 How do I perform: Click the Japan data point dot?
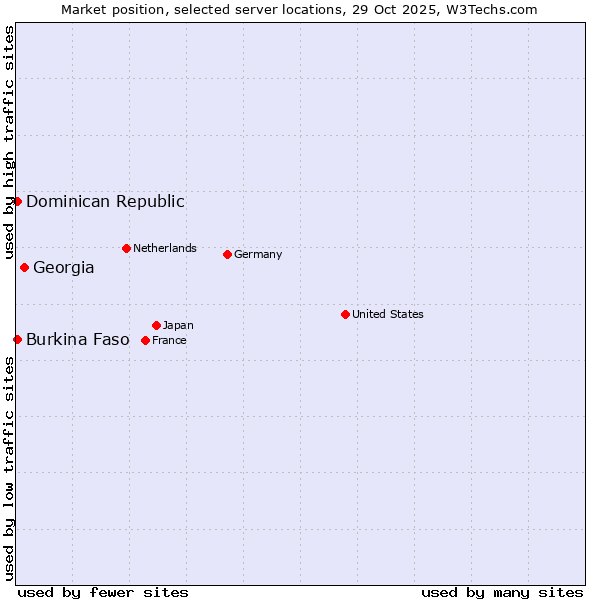coord(156,325)
